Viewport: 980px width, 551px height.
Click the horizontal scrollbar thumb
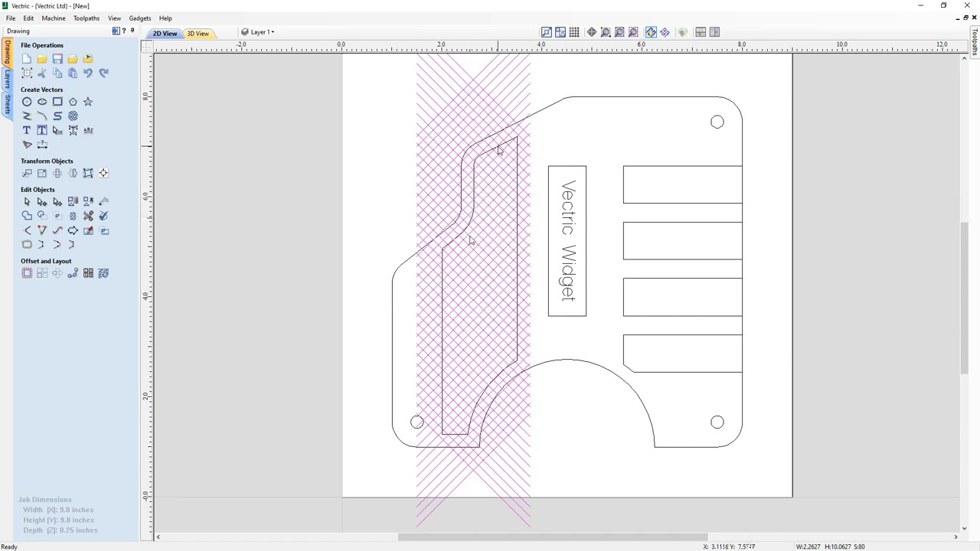click(x=552, y=536)
